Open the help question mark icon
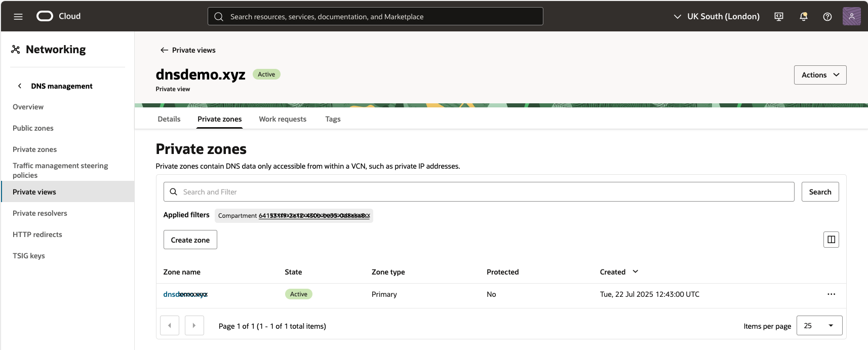The height and width of the screenshot is (350, 868). click(827, 17)
